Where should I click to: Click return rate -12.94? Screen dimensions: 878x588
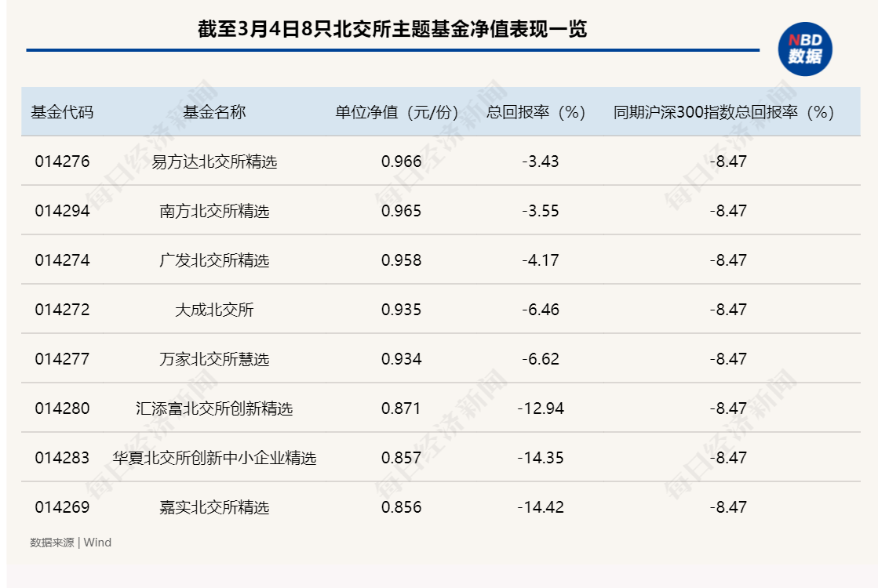pos(541,408)
